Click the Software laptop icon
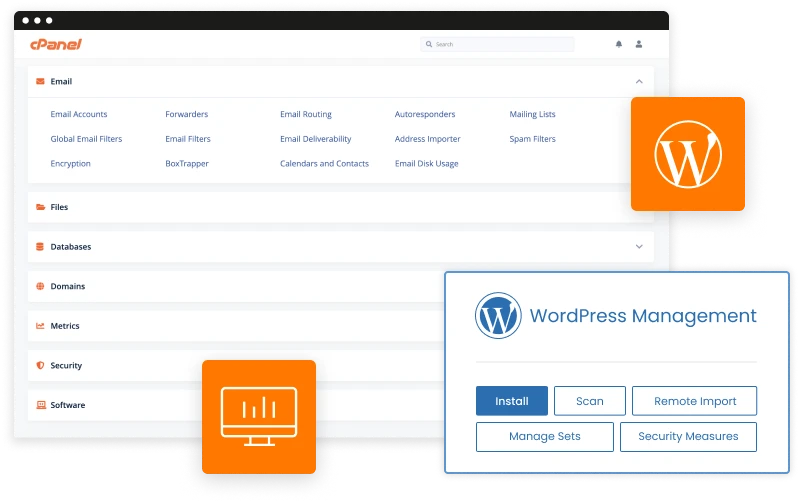 pyautogui.click(x=41, y=405)
